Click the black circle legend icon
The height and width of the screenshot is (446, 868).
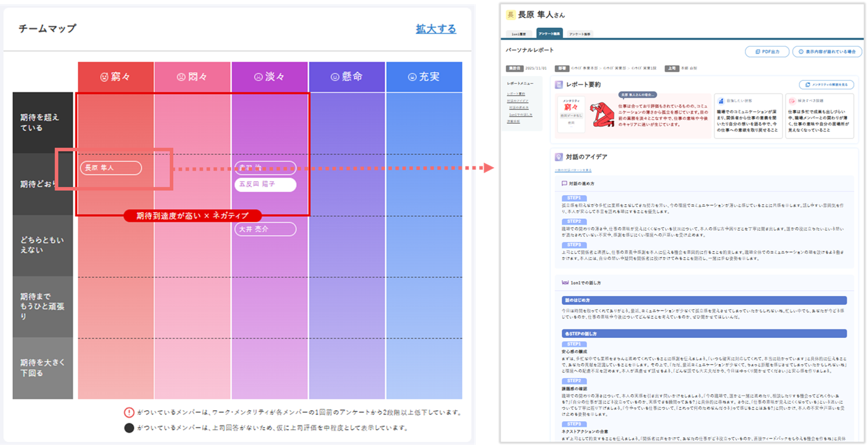129,428
